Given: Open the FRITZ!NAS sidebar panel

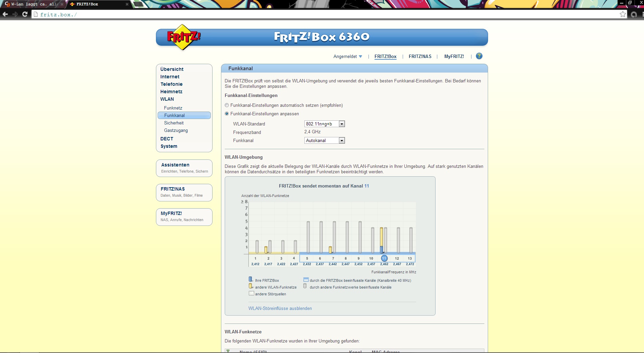Looking at the screenshot, I should (x=184, y=192).
